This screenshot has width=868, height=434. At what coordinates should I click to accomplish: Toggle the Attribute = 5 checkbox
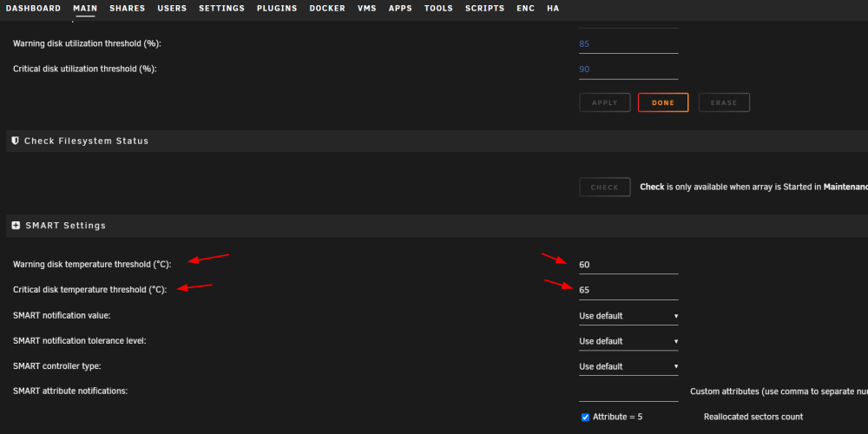pos(585,417)
